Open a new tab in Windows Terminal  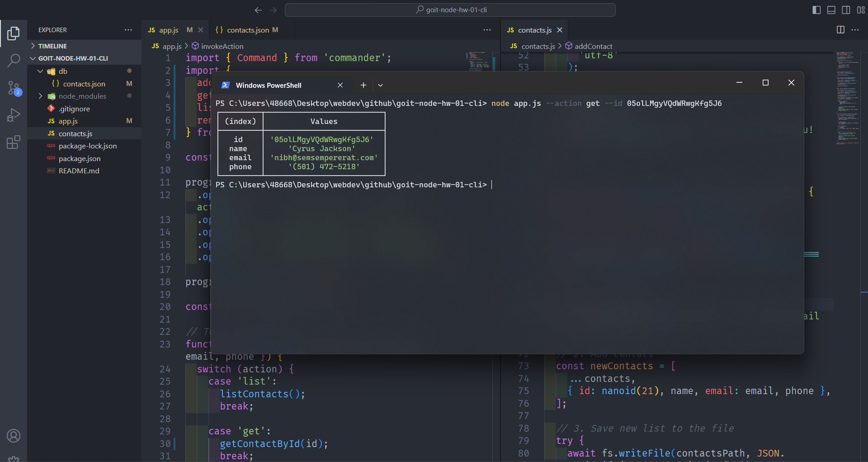363,85
